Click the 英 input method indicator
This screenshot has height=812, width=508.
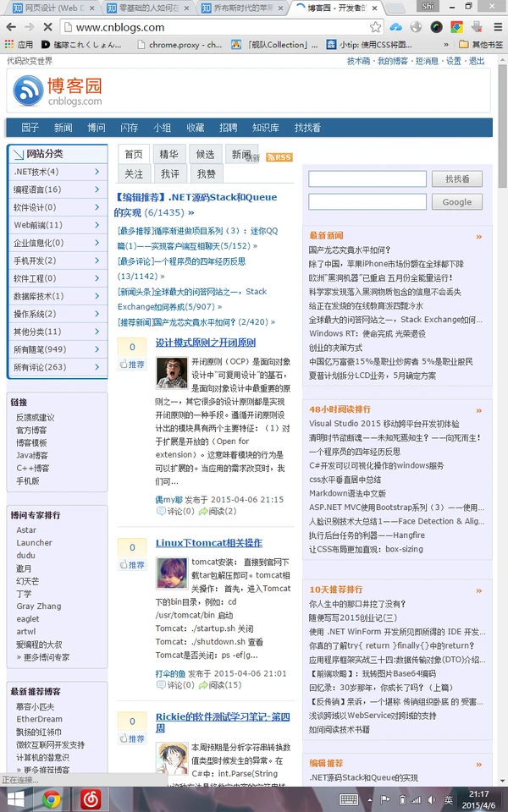pyautogui.click(x=449, y=800)
